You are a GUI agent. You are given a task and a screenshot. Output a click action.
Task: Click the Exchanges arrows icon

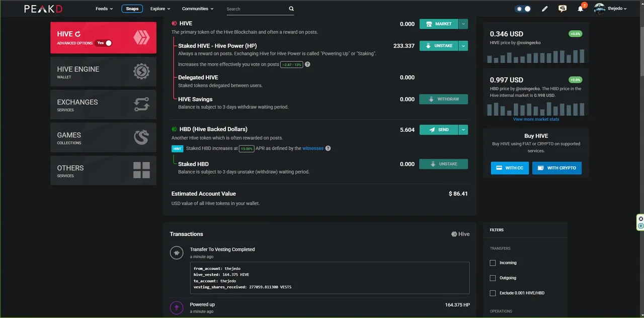(141, 104)
